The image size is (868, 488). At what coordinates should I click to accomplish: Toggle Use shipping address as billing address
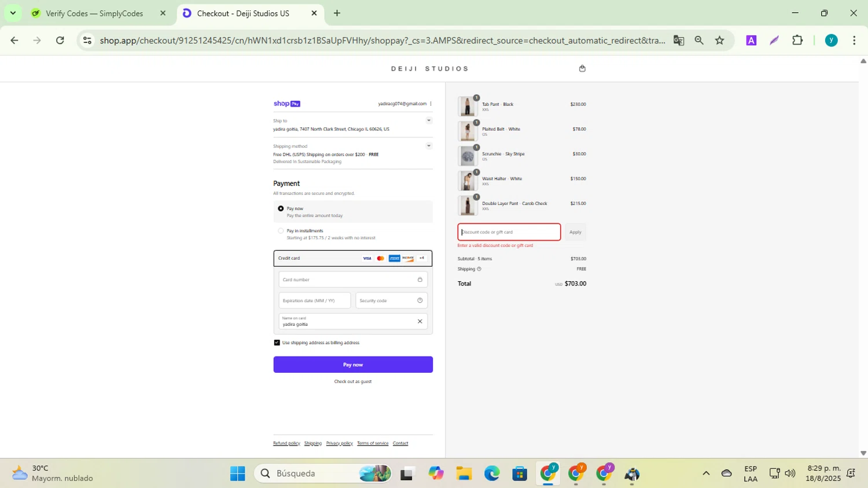pos(277,343)
